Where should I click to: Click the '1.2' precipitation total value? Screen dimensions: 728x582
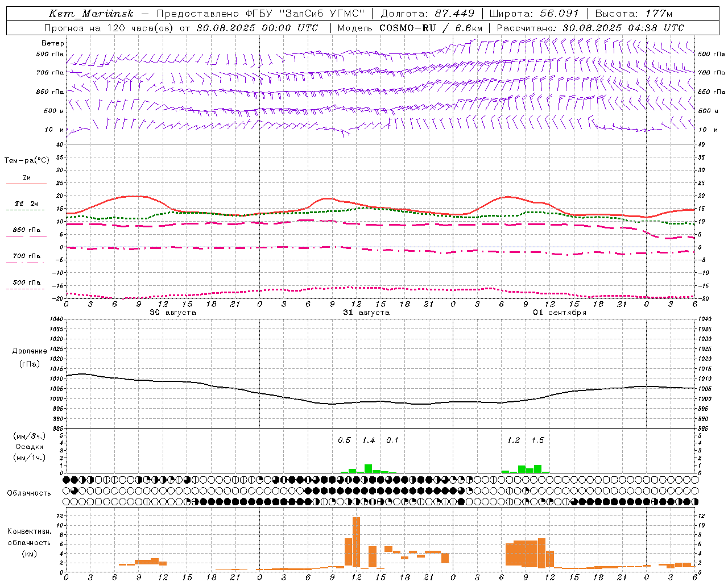click(x=514, y=440)
